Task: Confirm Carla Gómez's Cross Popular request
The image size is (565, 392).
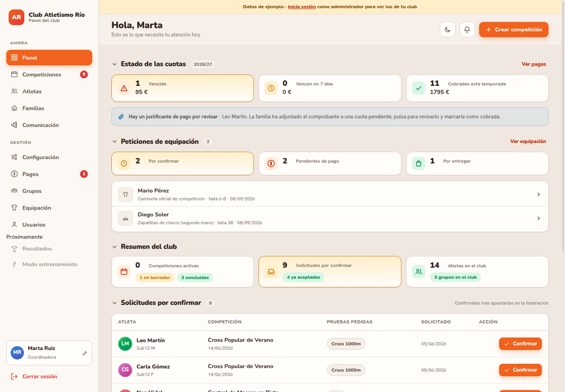Action: [520, 370]
